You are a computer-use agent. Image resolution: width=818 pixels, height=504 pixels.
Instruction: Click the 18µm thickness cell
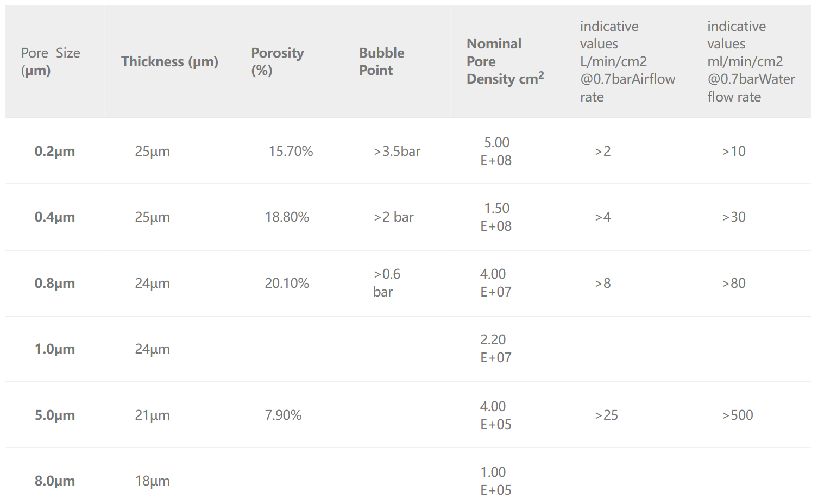point(152,481)
